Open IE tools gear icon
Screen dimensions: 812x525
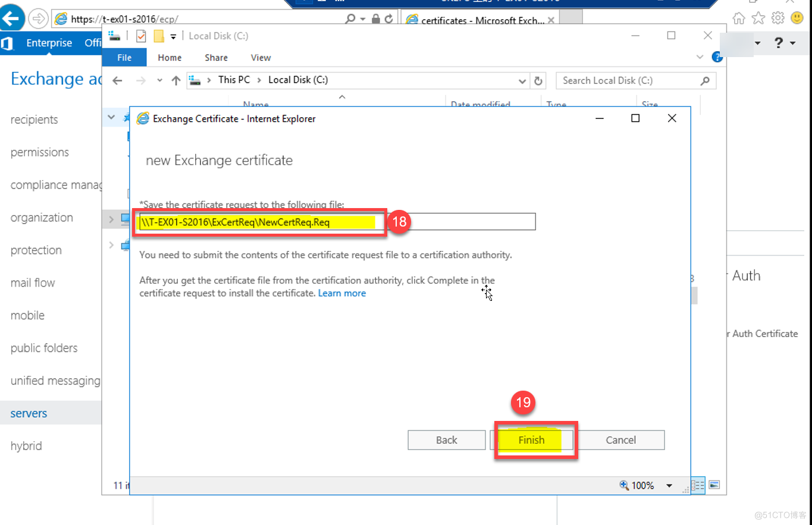click(x=777, y=18)
